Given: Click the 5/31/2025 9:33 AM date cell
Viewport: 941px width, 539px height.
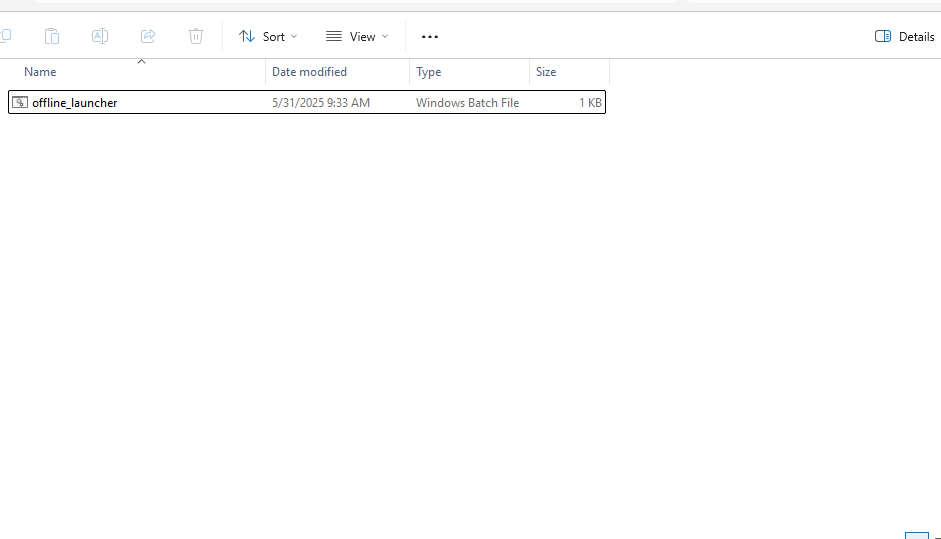Looking at the screenshot, I should click(x=321, y=102).
